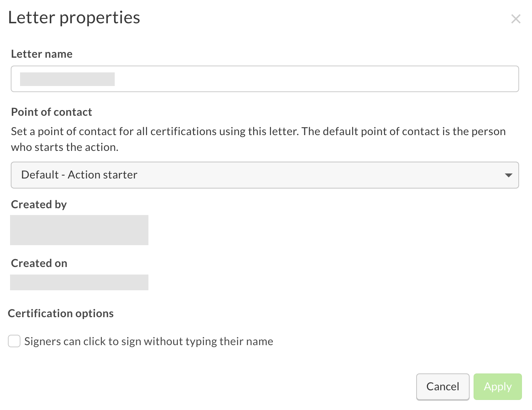Check the sign without typing name option
The image size is (532, 410).
click(14, 341)
